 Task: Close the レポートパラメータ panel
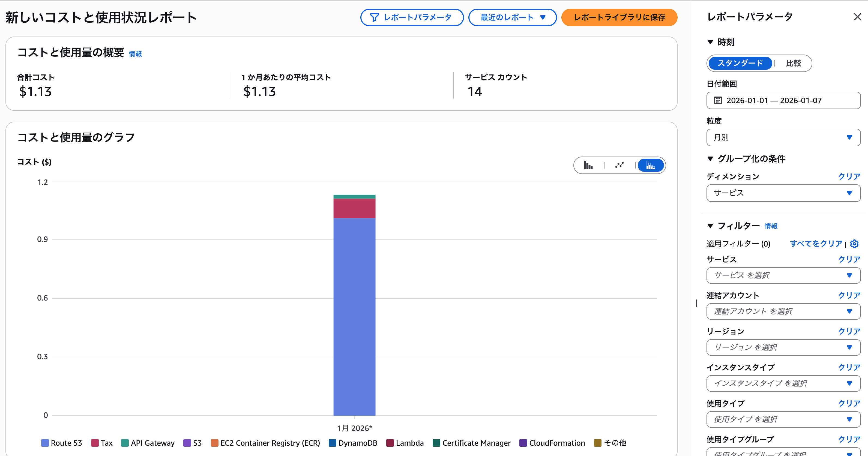click(857, 17)
